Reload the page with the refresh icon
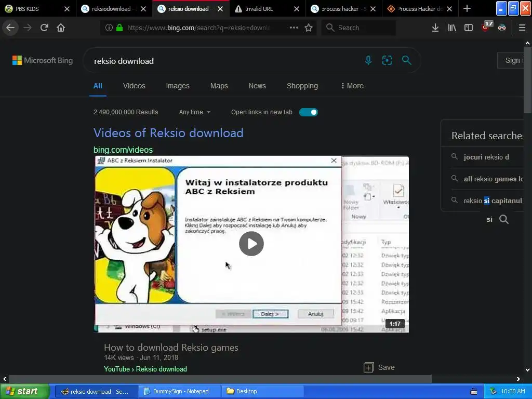 [44, 28]
